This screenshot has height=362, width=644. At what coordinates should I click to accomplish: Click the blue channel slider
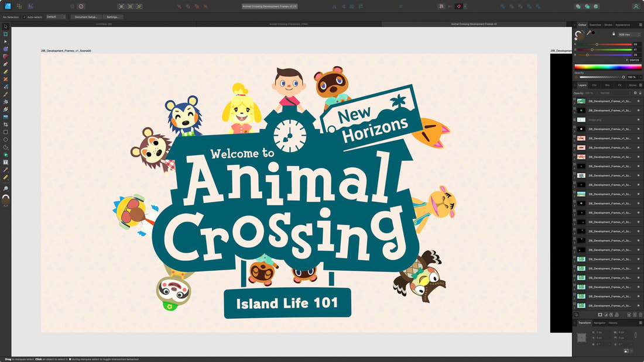pyautogui.click(x=605, y=54)
